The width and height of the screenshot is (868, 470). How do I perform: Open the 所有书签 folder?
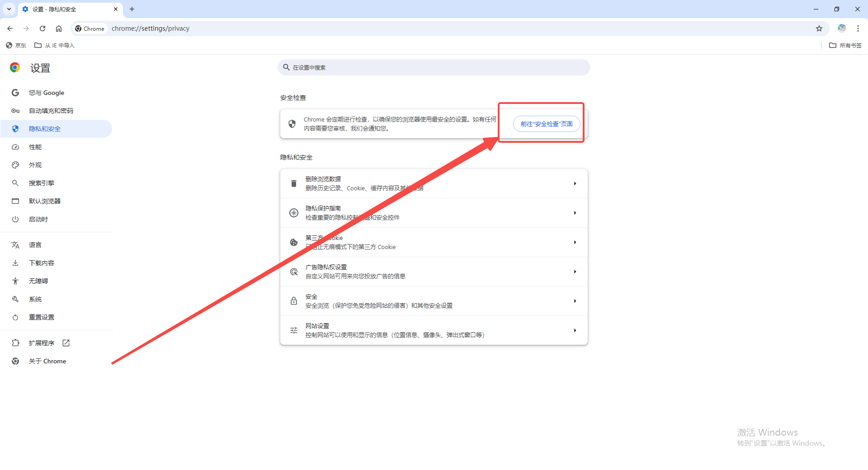pos(845,45)
